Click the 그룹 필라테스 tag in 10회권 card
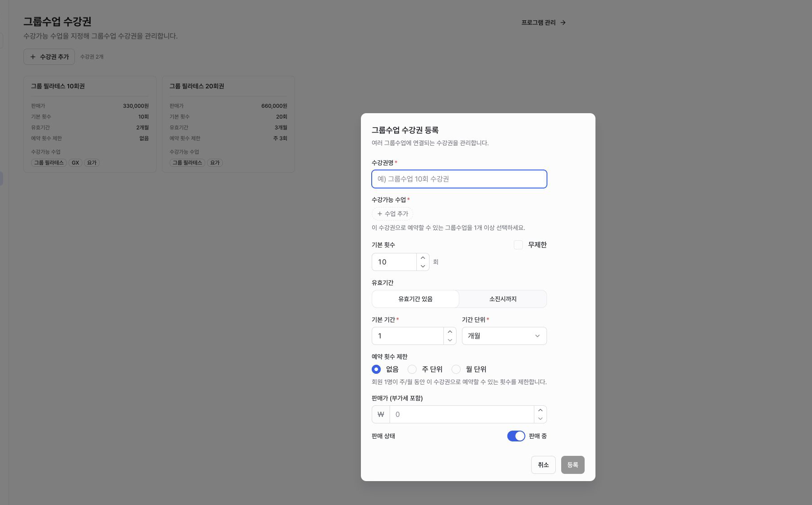The width and height of the screenshot is (812, 505). [x=49, y=163]
